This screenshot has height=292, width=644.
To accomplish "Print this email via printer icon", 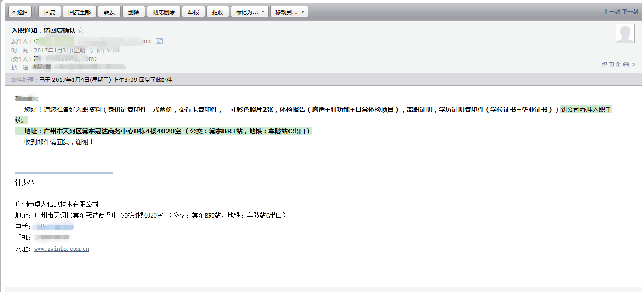I will click(626, 65).
